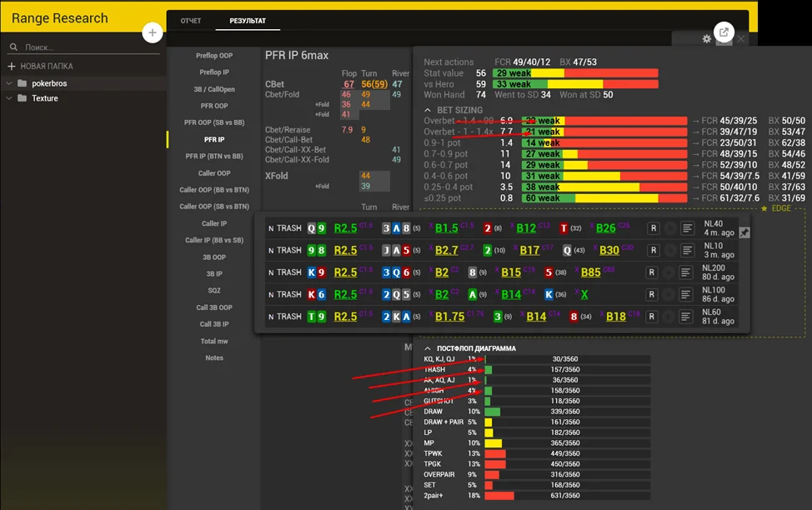Toggle the EDGE star marker
Viewport: 812px width, 510px height.
tap(764, 208)
